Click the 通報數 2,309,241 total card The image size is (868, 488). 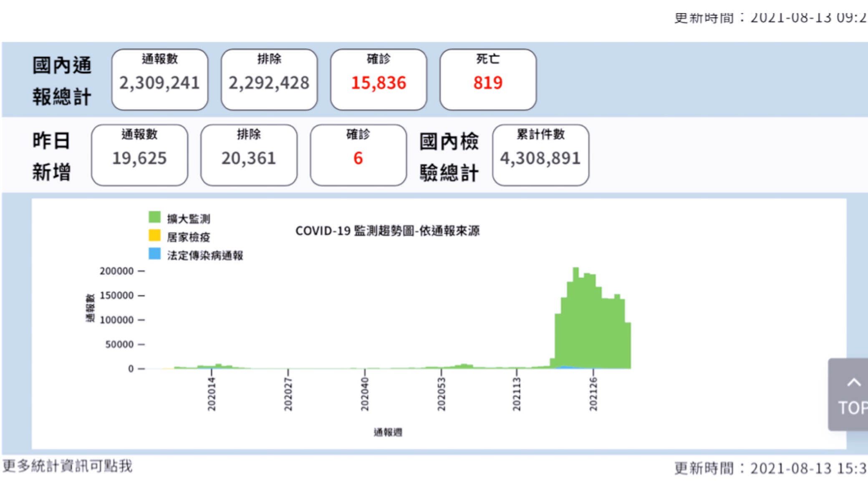pyautogui.click(x=160, y=80)
